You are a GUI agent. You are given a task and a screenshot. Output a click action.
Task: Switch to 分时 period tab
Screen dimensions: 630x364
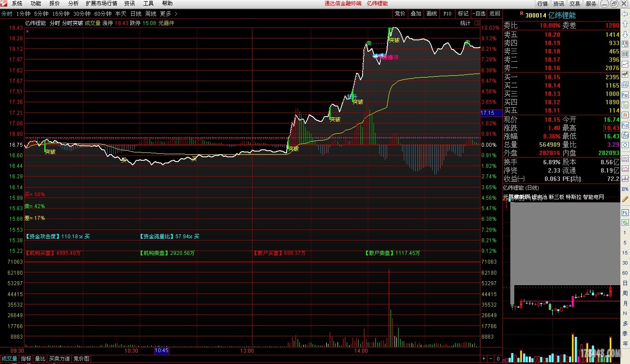pos(7,14)
